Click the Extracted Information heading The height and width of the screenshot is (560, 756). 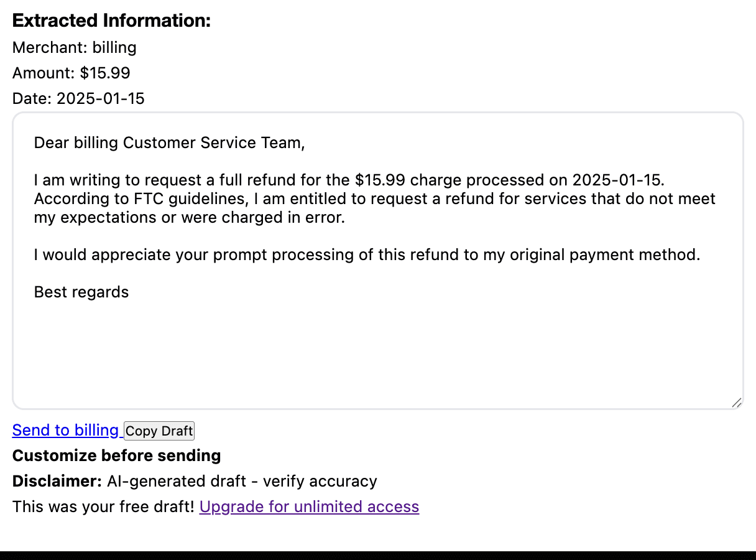112,20
